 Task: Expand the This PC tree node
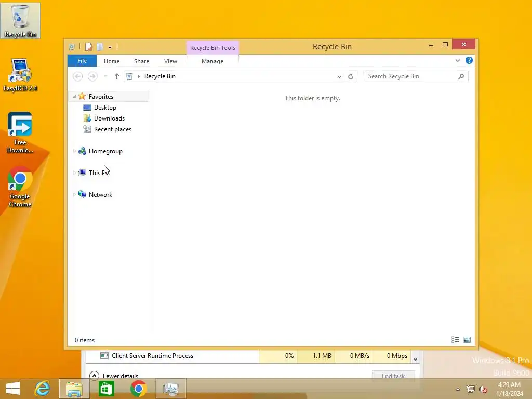pyautogui.click(x=74, y=172)
